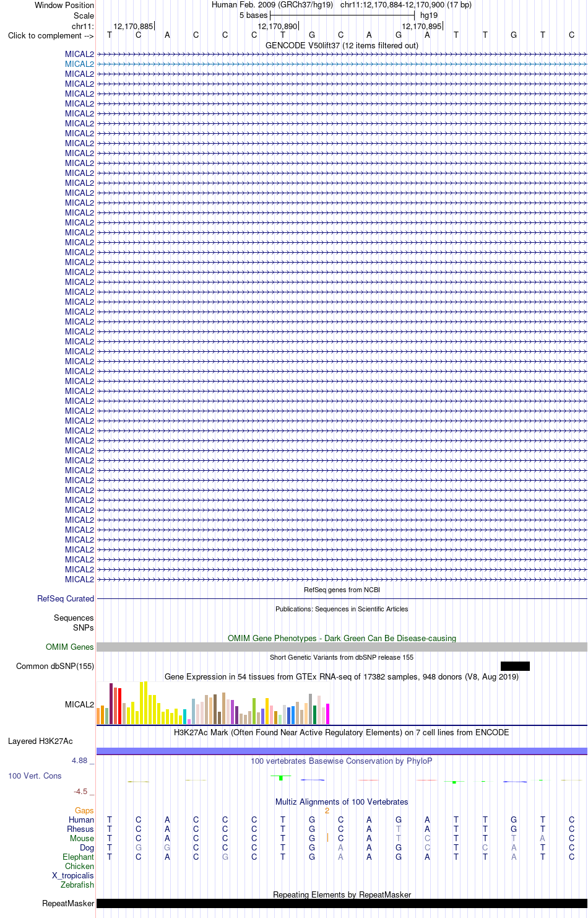Click the Zebrafish alignment row label
Screen dimensions: 588x918
(77, 885)
